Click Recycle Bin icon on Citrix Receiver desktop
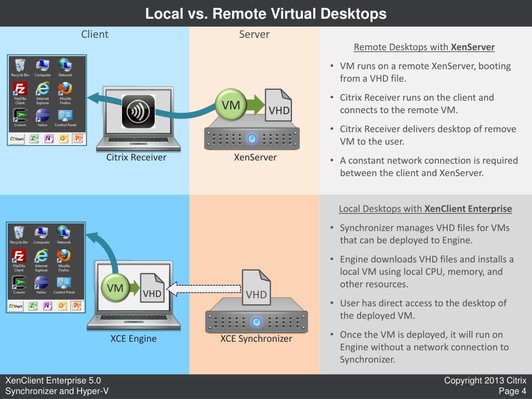The height and width of the screenshot is (399, 532). (20, 68)
